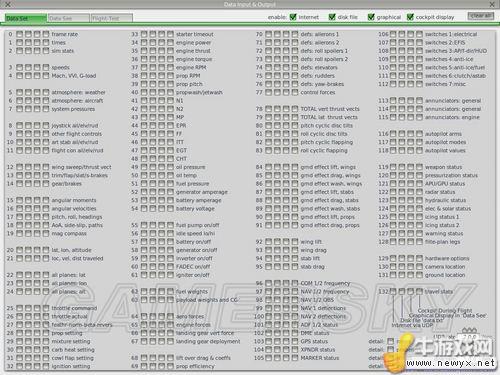
Task: Close window using top-right X icon
Action: coord(492,4)
